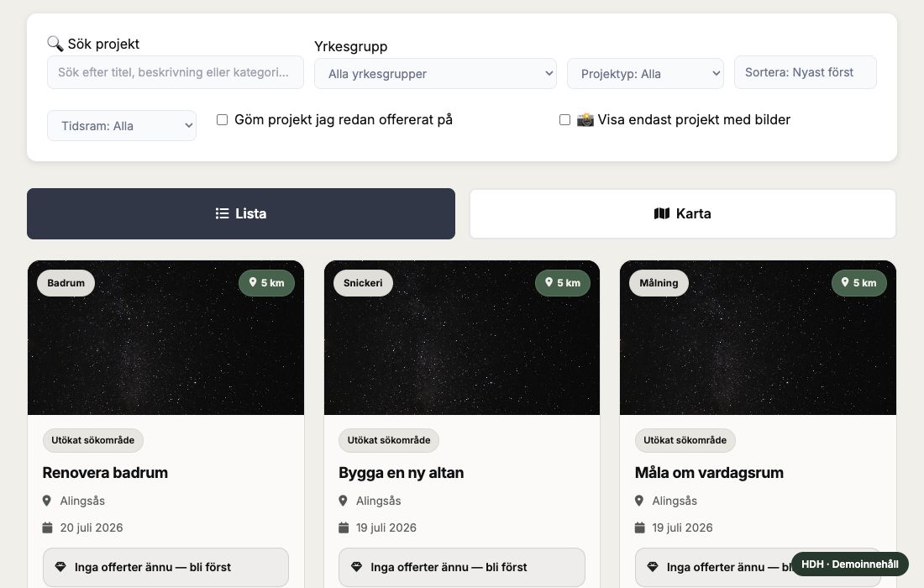Click the list icon in Lista tab
The image size is (924, 588).
pos(222,213)
